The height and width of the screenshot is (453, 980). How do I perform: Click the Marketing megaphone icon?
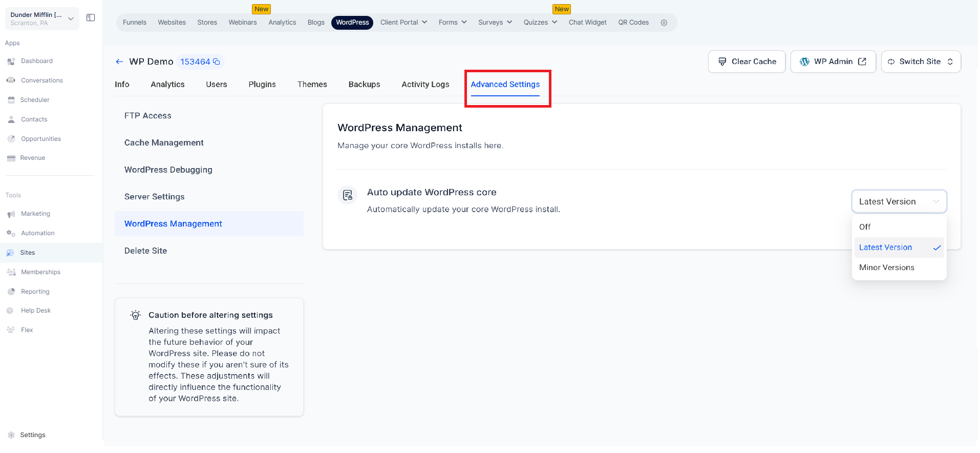pos(11,214)
